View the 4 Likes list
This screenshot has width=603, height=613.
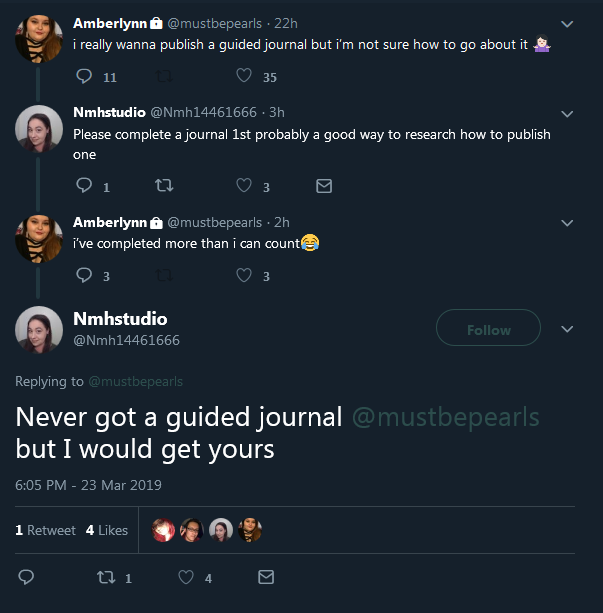pos(107,530)
